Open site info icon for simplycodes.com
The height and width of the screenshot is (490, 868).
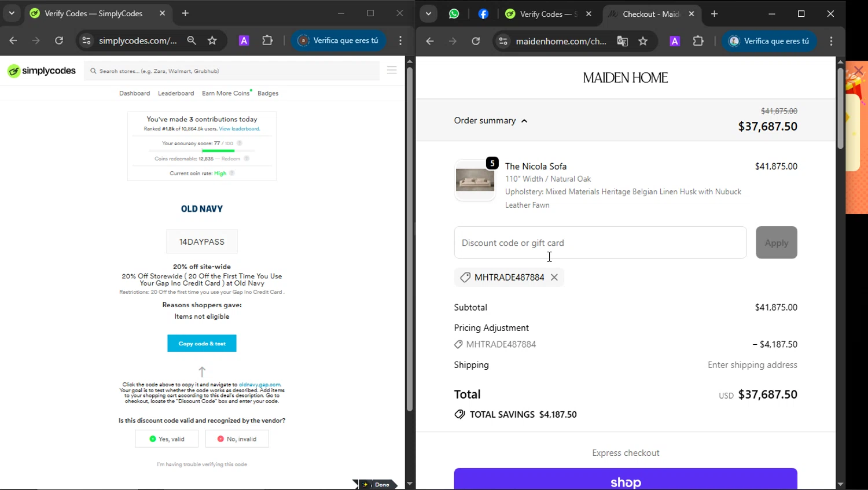click(86, 40)
